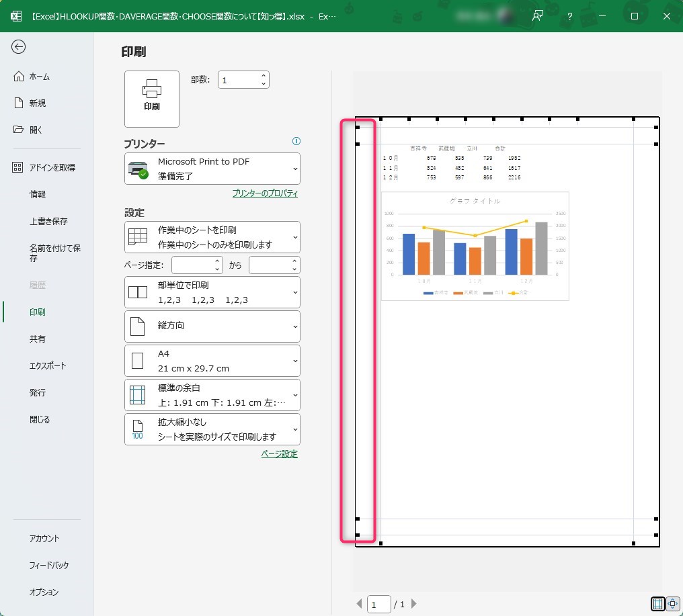This screenshot has width=683, height=616.
Task: Toggle the show margins icon
Action: (658, 604)
